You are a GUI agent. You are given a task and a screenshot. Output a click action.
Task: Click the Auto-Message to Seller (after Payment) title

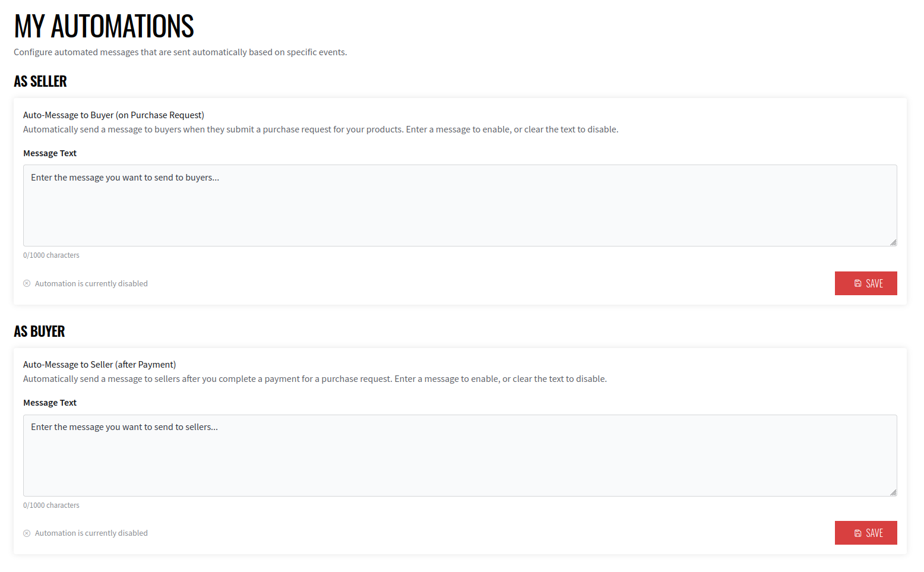(x=99, y=365)
